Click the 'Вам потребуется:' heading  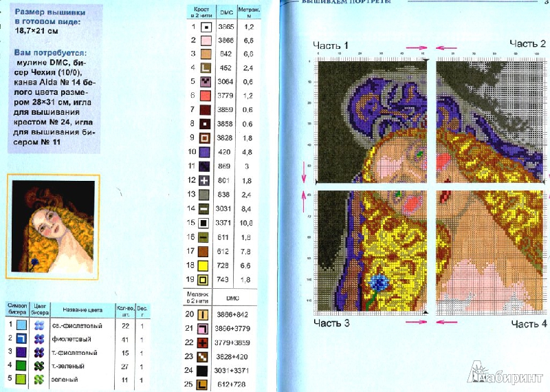pyautogui.click(x=50, y=53)
